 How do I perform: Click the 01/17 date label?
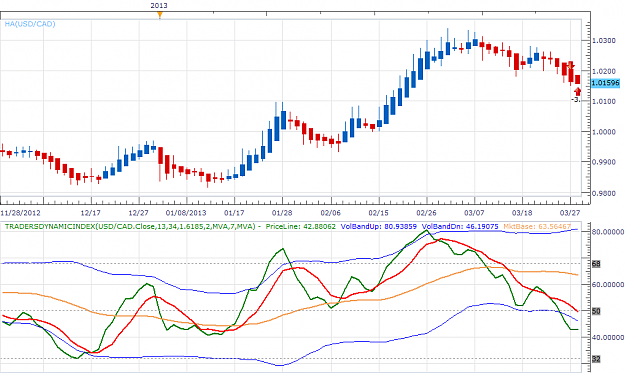234,213
